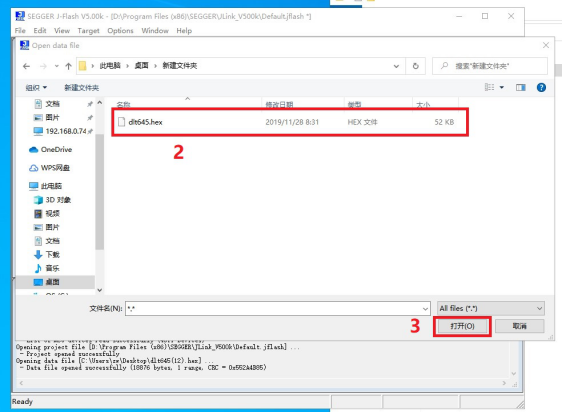Click the 打开(O) open button
Viewport: 563px width, 412px height.
(462, 326)
